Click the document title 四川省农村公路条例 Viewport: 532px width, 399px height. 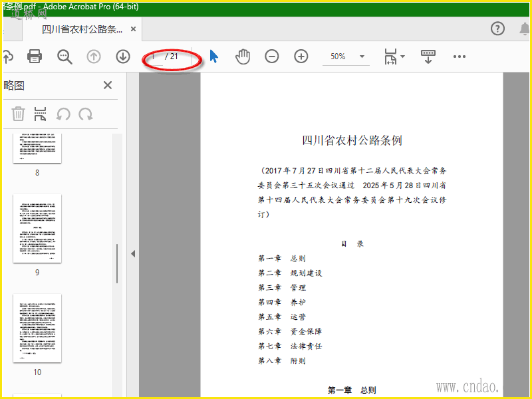[x=352, y=140]
